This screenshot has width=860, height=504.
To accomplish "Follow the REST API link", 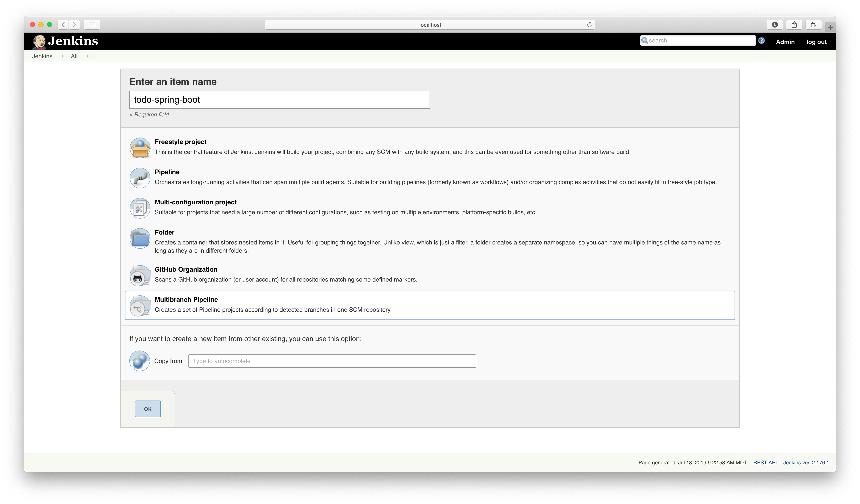I will (x=765, y=462).
